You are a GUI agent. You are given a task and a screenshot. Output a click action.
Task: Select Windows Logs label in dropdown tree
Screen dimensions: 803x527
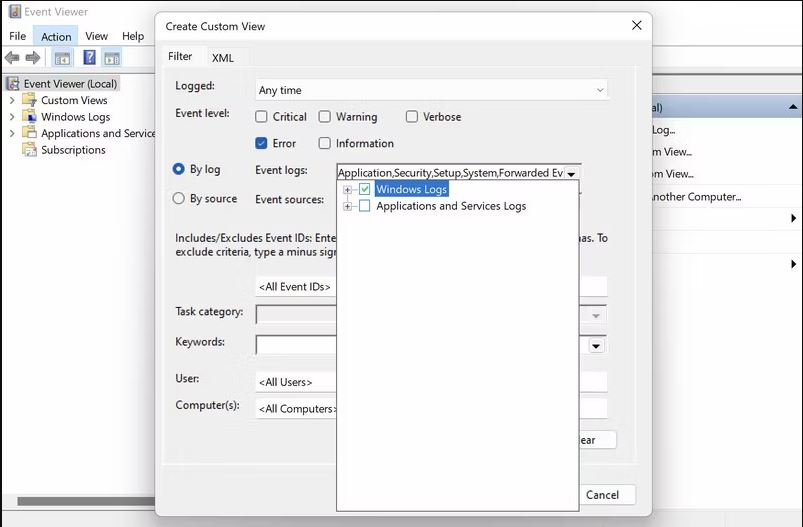pyautogui.click(x=412, y=189)
